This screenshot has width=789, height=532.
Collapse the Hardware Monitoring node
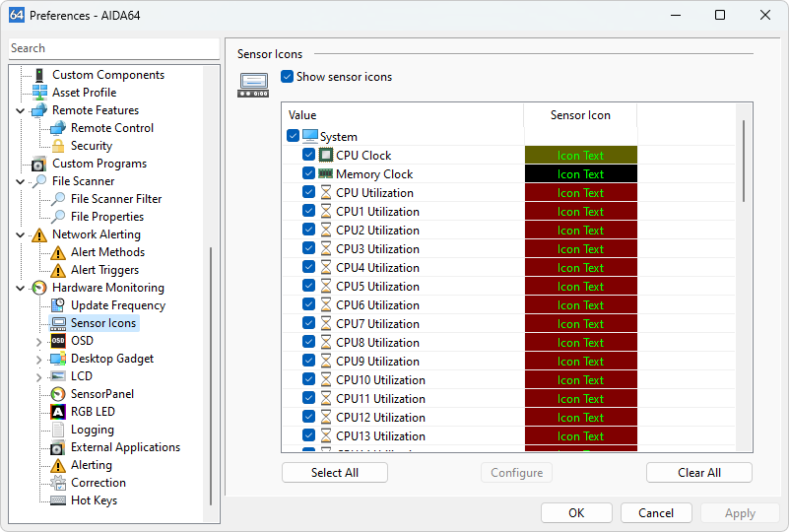(x=21, y=289)
